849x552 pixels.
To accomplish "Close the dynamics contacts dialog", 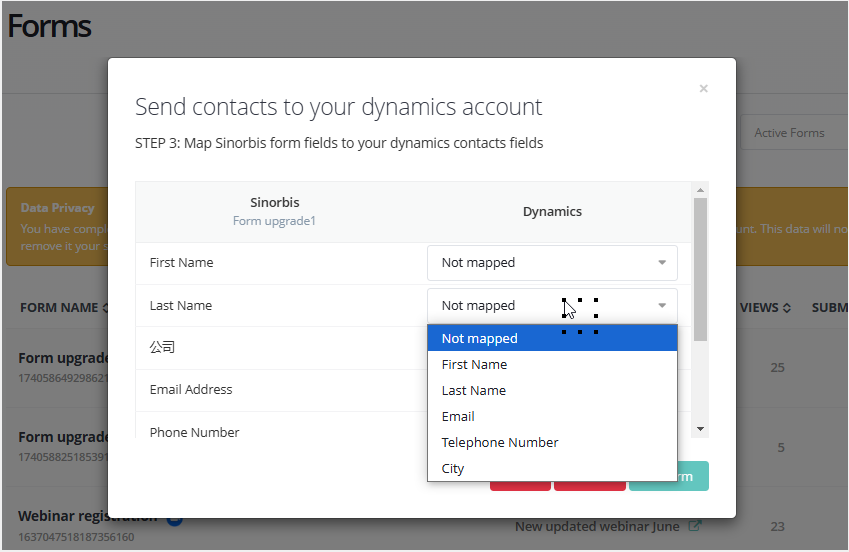I will point(703,89).
